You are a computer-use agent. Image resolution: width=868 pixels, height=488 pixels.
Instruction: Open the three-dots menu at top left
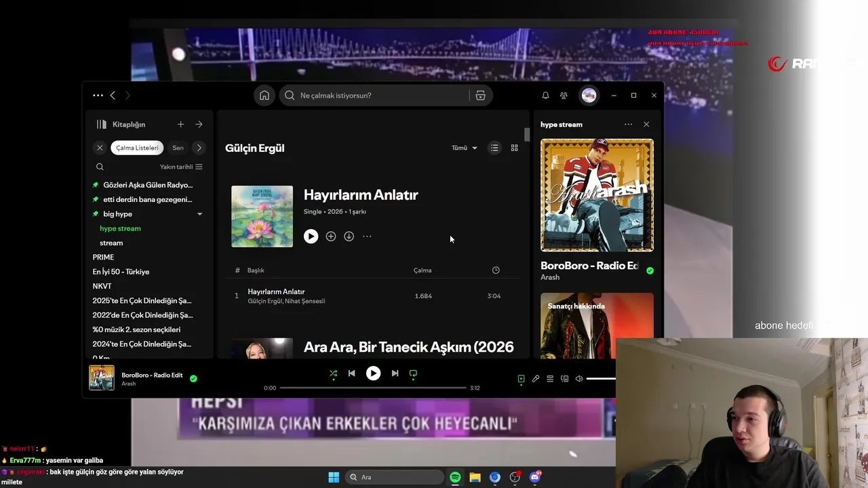pyautogui.click(x=98, y=96)
